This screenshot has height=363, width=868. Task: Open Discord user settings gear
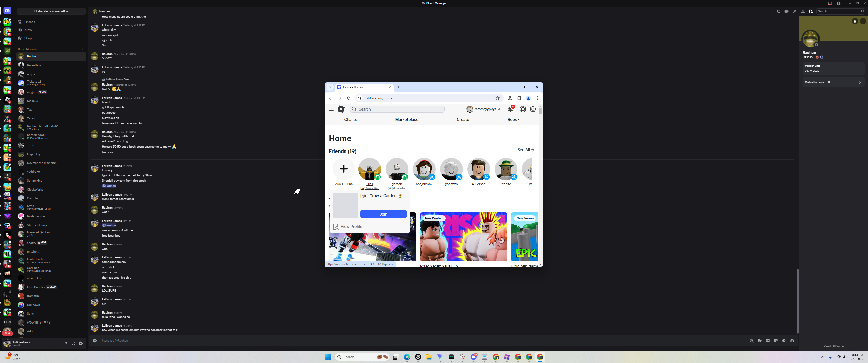tap(81, 344)
